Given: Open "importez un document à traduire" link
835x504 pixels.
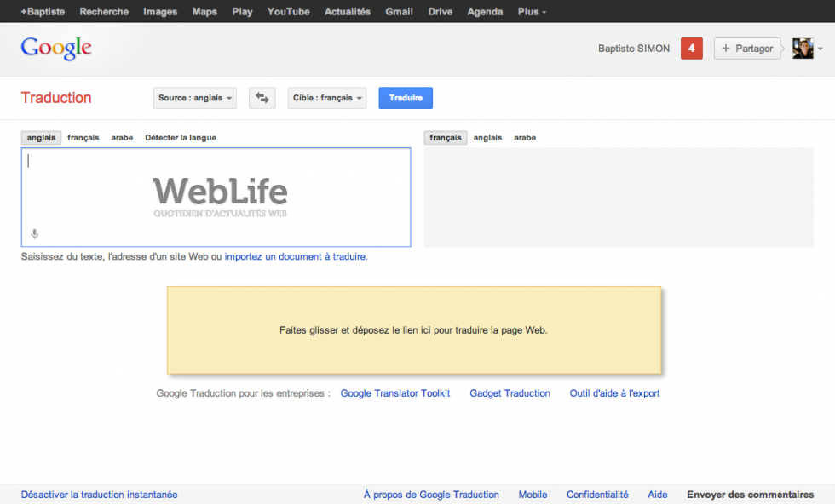Looking at the screenshot, I should (x=297, y=256).
